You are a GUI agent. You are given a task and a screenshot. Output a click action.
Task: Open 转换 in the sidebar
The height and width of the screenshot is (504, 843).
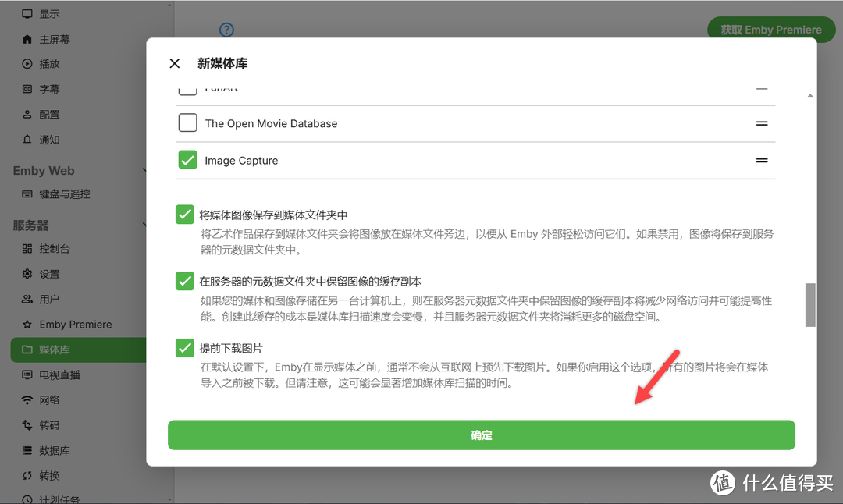[49, 475]
